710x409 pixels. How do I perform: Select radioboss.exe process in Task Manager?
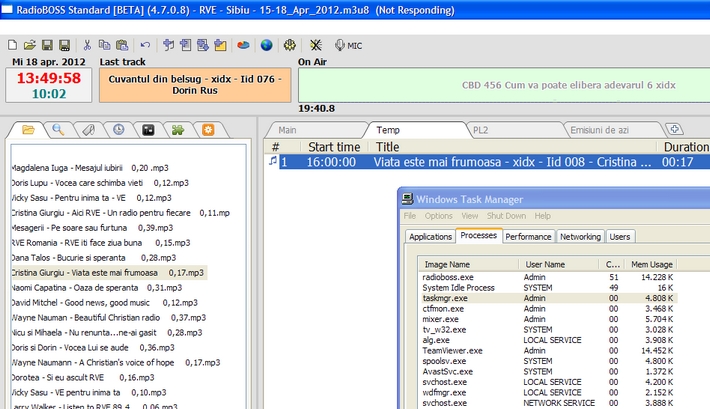click(x=548, y=277)
